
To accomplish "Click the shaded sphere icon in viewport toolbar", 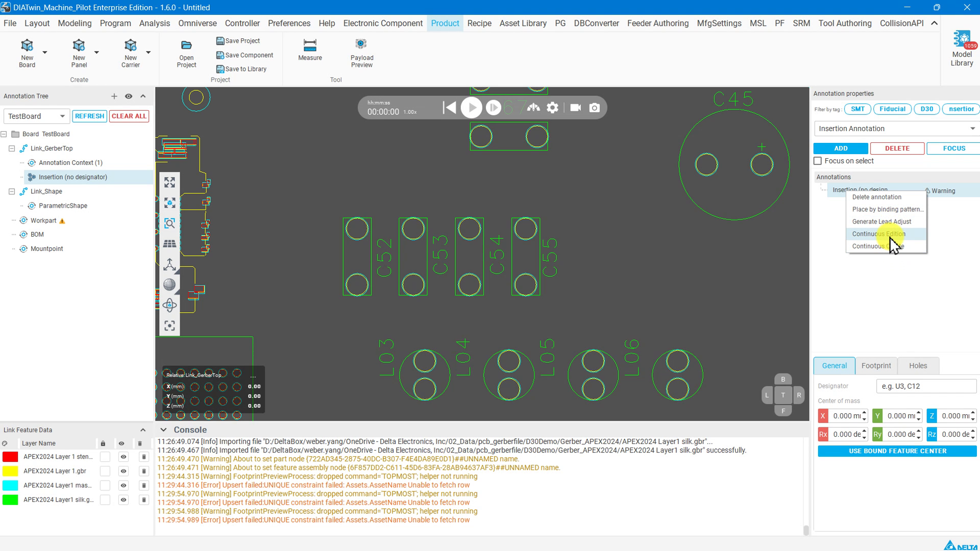I will (169, 285).
